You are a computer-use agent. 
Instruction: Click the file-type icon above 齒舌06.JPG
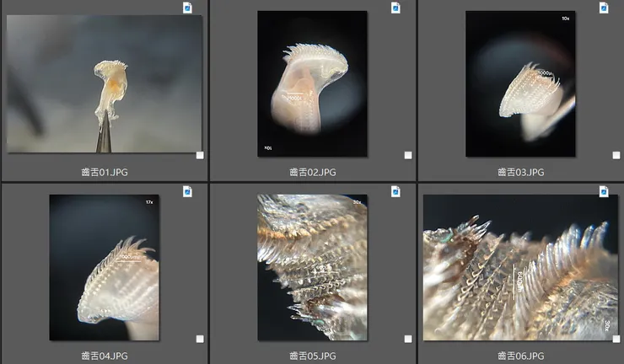point(604,191)
